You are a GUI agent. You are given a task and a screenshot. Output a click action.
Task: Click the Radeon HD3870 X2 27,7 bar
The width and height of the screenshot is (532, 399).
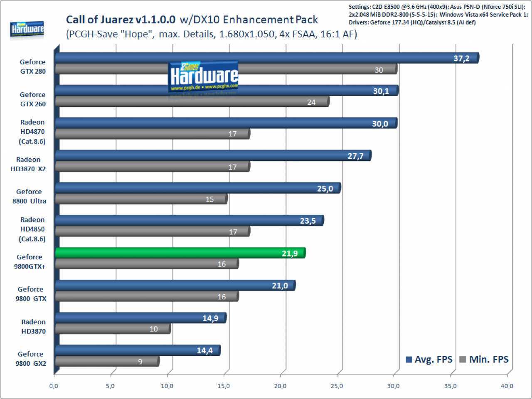pyautogui.click(x=213, y=155)
